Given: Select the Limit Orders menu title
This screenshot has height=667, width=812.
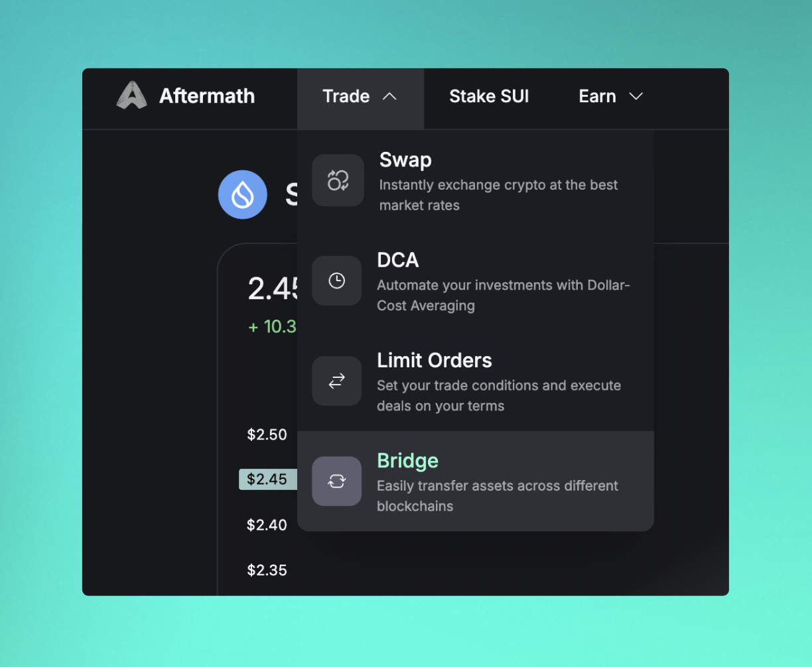Looking at the screenshot, I should (435, 361).
